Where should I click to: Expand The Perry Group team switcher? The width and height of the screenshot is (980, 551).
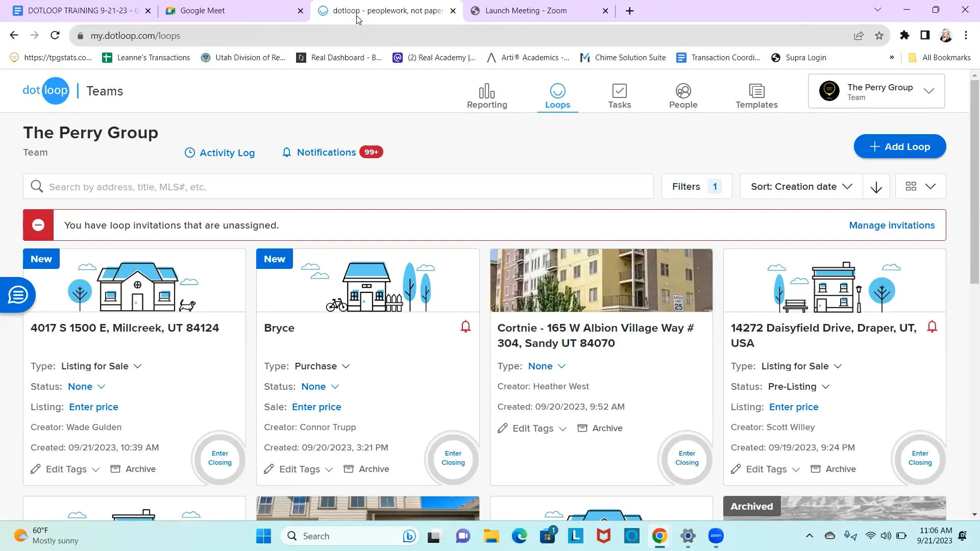pos(876,91)
